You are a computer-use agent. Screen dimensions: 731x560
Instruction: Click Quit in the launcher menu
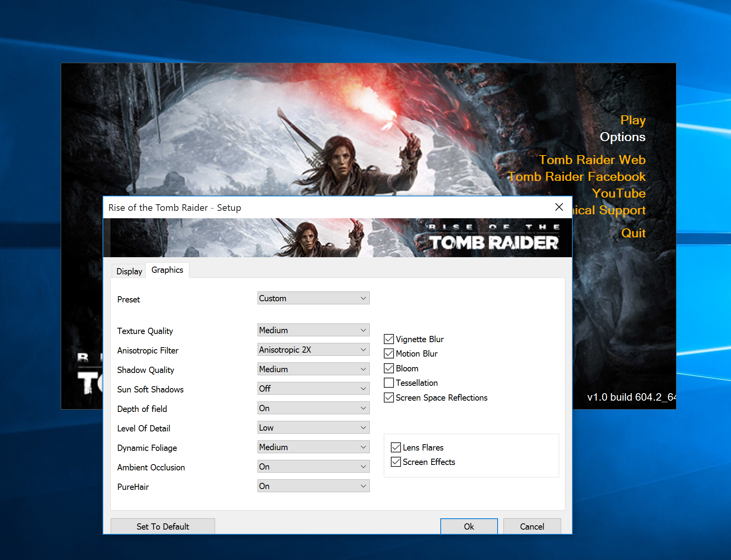pos(633,233)
